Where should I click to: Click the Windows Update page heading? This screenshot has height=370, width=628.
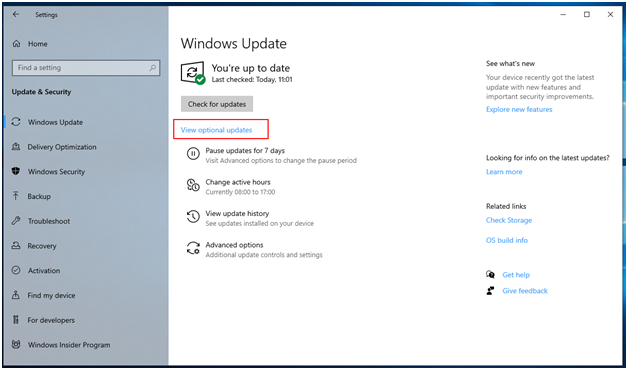click(x=233, y=44)
